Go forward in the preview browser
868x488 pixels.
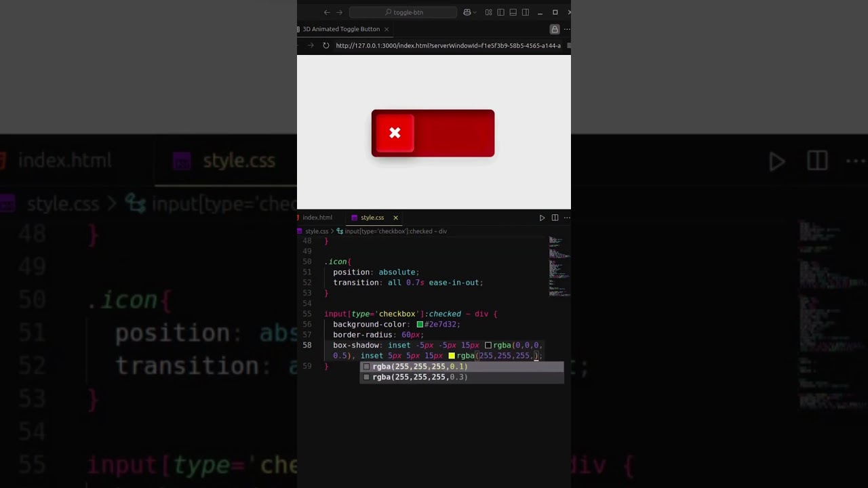(x=311, y=45)
